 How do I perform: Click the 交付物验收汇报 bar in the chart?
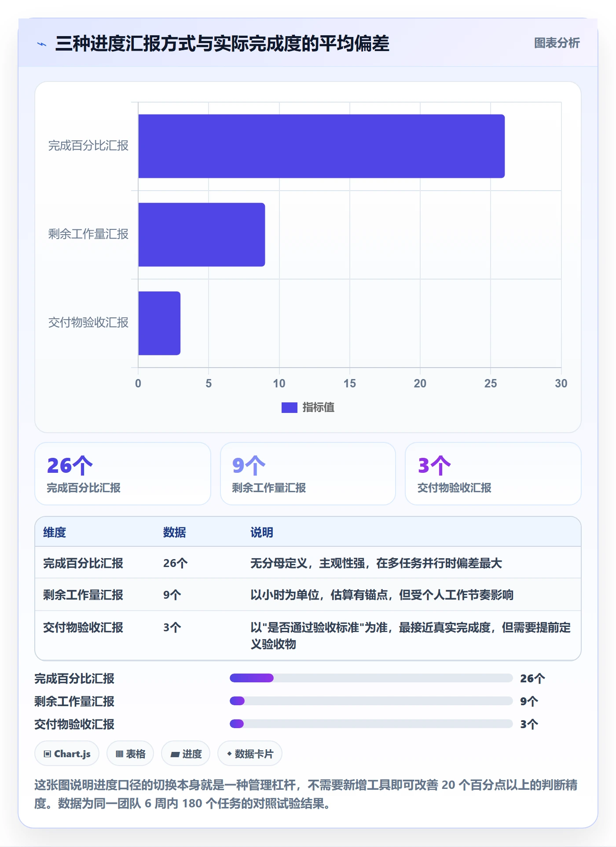tap(159, 323)
